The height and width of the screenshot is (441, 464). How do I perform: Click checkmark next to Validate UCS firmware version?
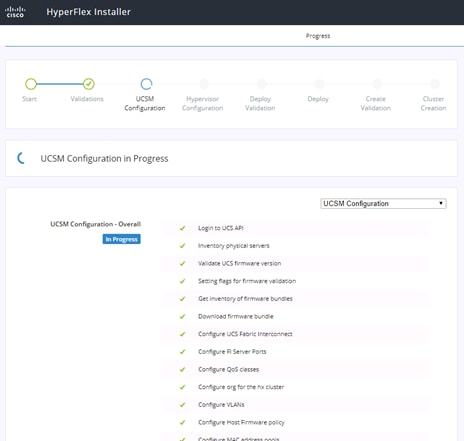tap(182, 264)
